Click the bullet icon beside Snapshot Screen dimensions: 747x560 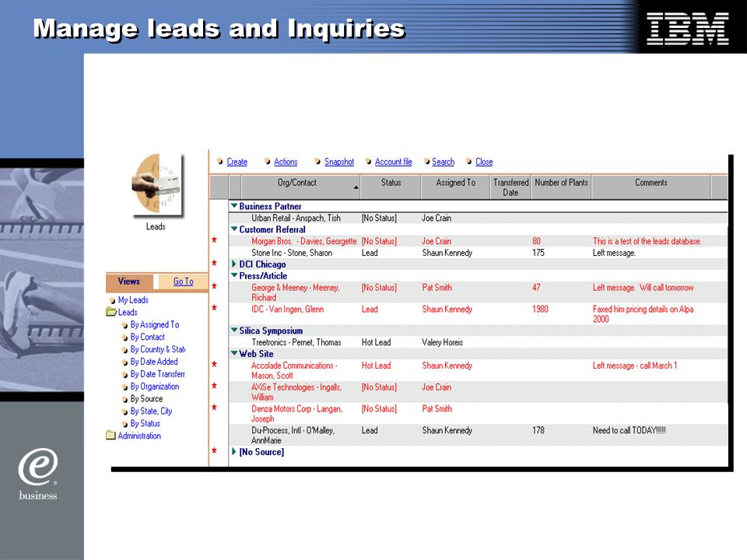[317, 162]
